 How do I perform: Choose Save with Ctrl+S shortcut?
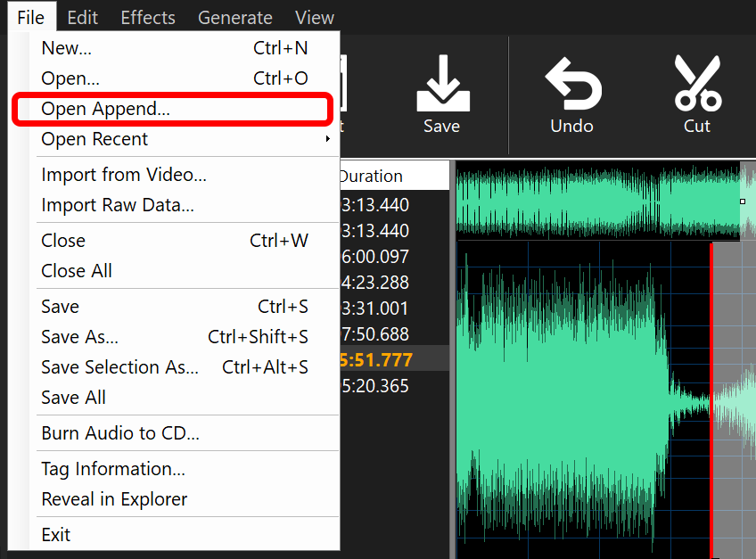(176, 307)
